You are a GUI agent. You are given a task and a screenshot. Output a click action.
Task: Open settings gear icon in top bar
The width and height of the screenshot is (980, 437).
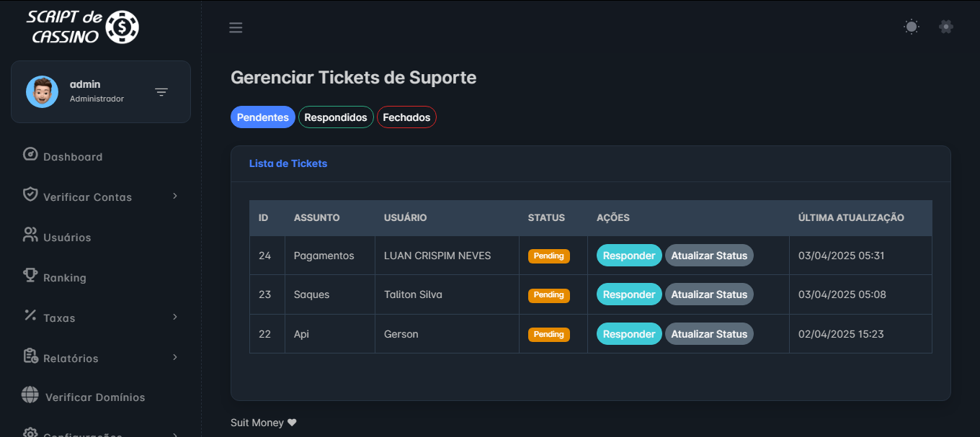click(946, 27)
